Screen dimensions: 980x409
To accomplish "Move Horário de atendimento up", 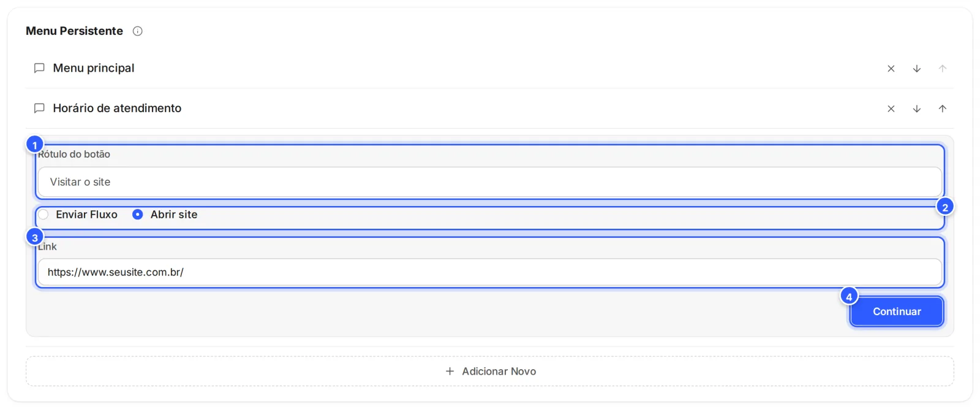I will (x=943, y=109).
